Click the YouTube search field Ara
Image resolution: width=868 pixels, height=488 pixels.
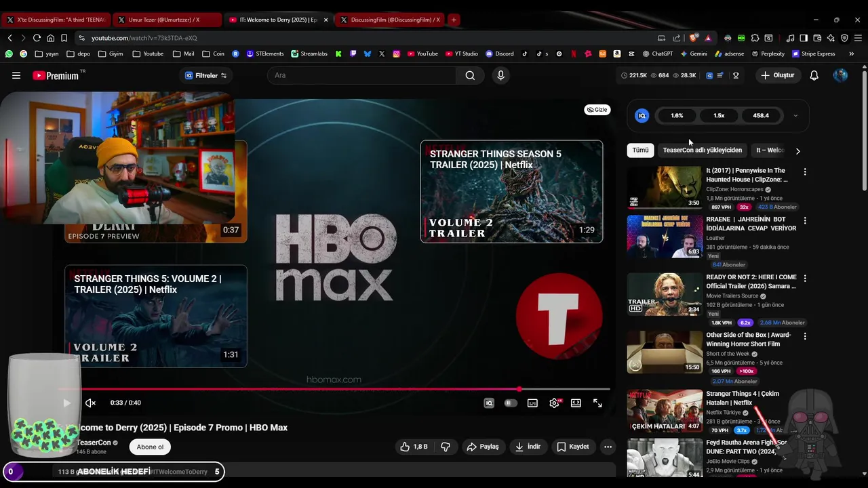point(361,75)
